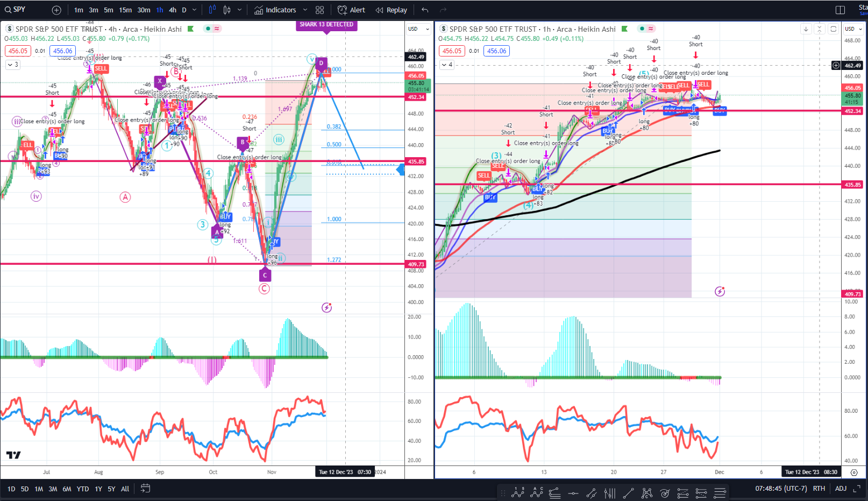The image size is (868, 501).
Task: Click the green flag icon on 4h chart title
Action: (190, 29)
